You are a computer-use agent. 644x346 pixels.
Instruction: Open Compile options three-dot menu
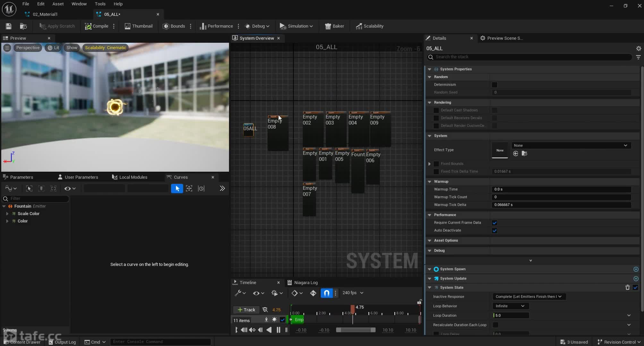114,26
